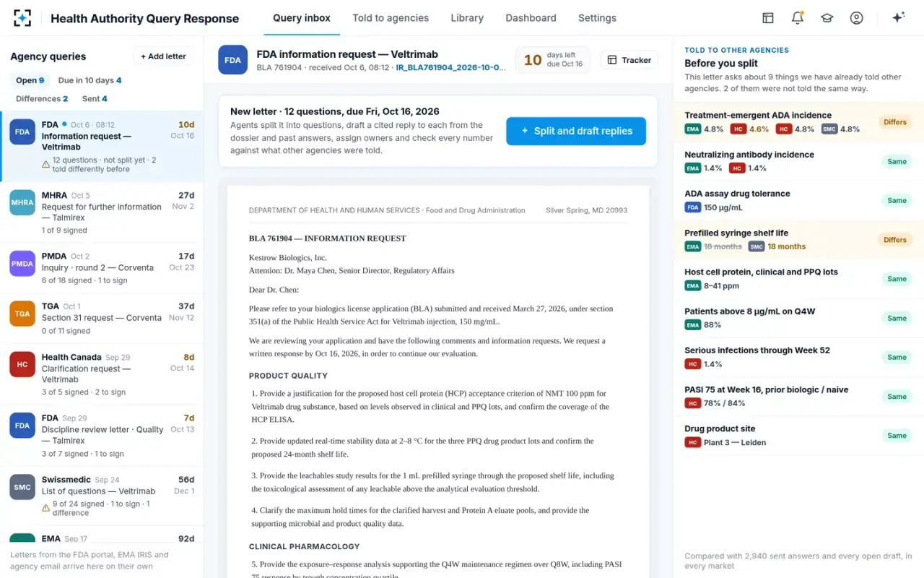
Task: Open Drug product site item
Action: pyautogui.click(x=798, y=436)
